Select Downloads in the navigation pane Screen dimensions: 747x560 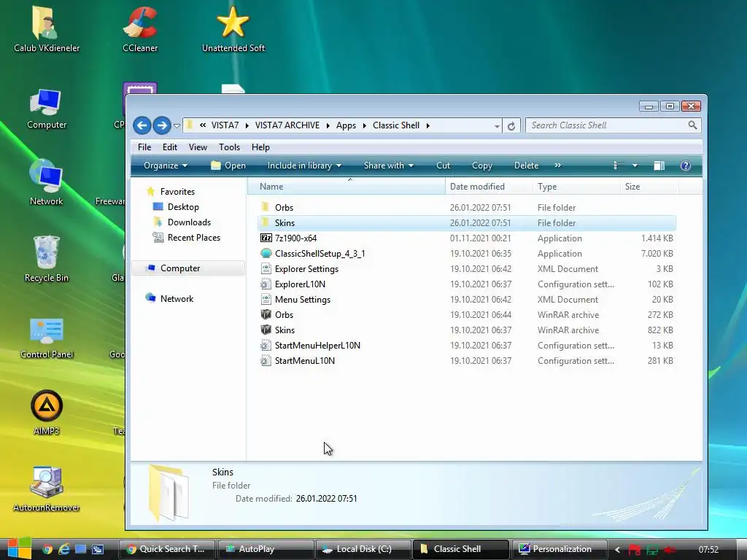coord(189,222)
